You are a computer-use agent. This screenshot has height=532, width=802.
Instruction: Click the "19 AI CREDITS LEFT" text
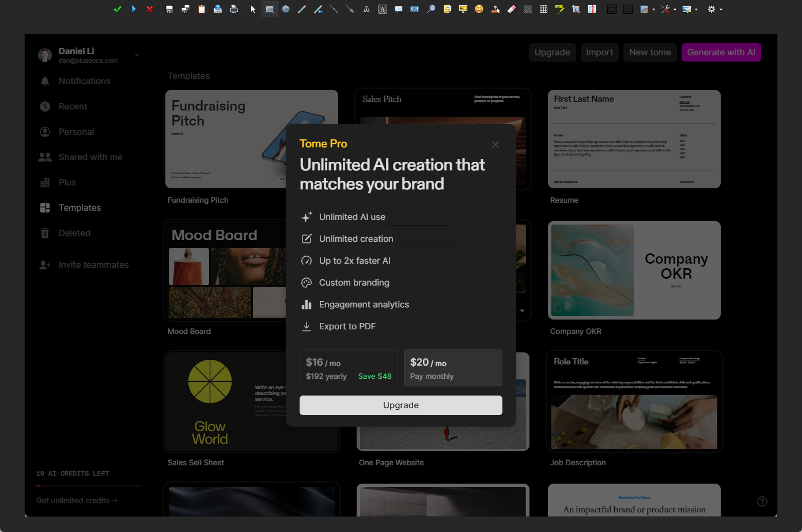pos(73,473)
